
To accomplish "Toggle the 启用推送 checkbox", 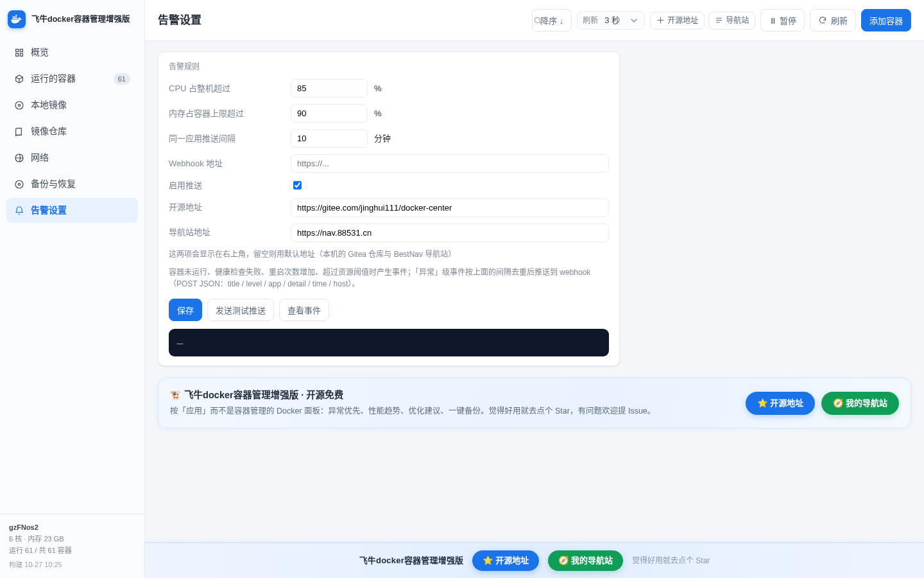I will click(297, 185).
